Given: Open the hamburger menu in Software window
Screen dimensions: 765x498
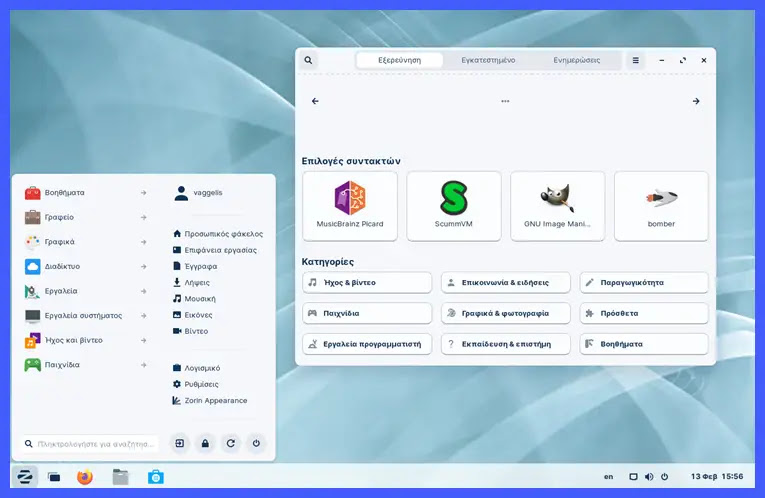Looking at the screenshot, I should click(x=635, y=60).
